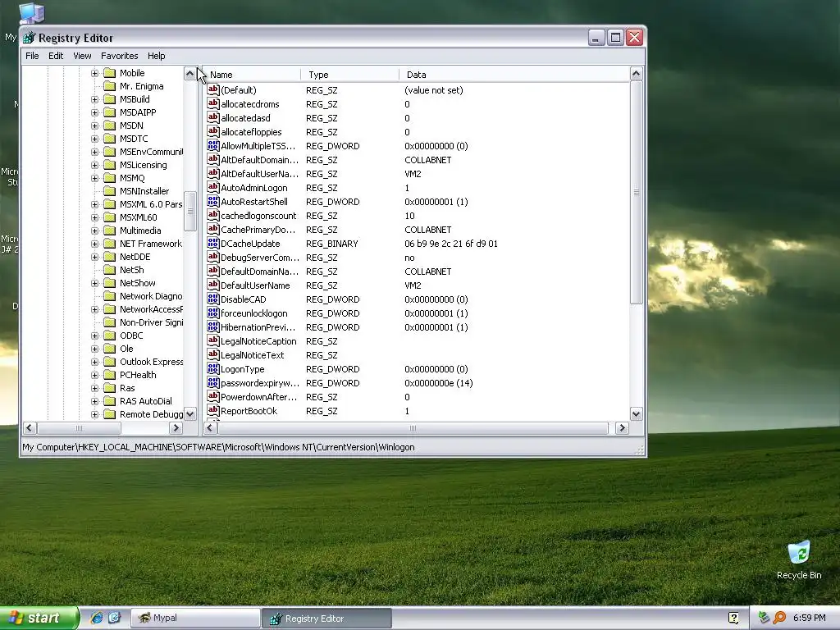
Task: Select the passwordexpiryw... value name
Action: (x=260, y=383)
